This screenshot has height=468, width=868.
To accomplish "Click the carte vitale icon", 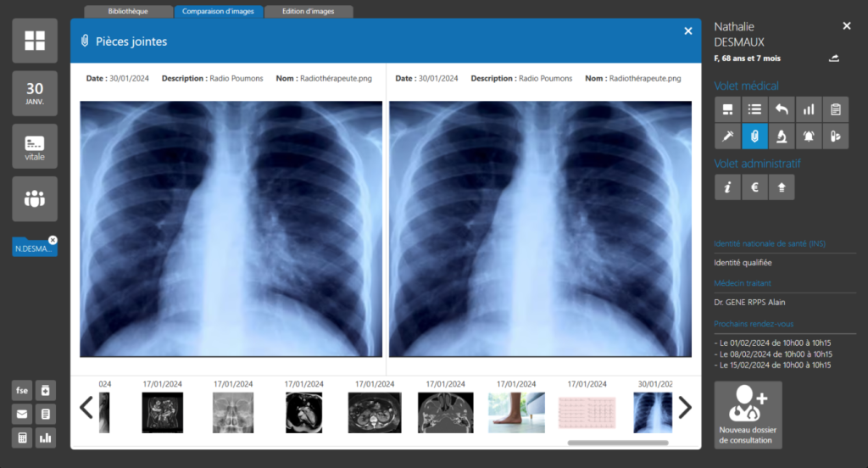I will [x=35, y=147].
